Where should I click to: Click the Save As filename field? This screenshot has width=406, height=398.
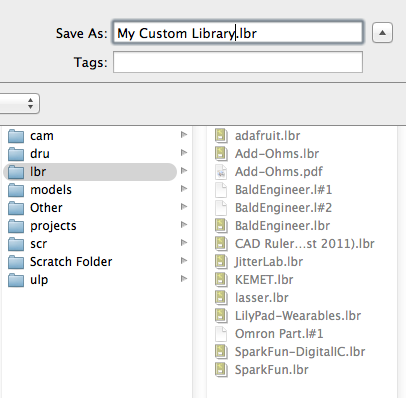(x=238, y=32)
